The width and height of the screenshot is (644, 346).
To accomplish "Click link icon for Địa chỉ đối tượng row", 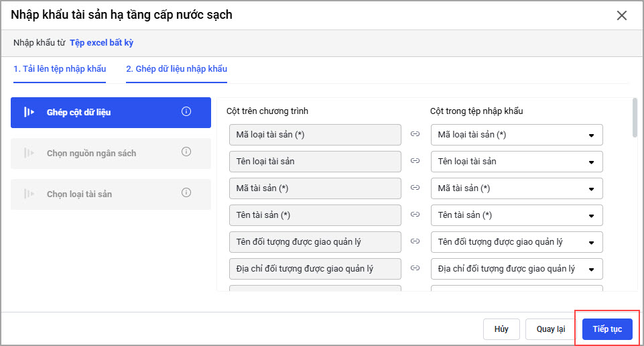I will coord(415,269).
